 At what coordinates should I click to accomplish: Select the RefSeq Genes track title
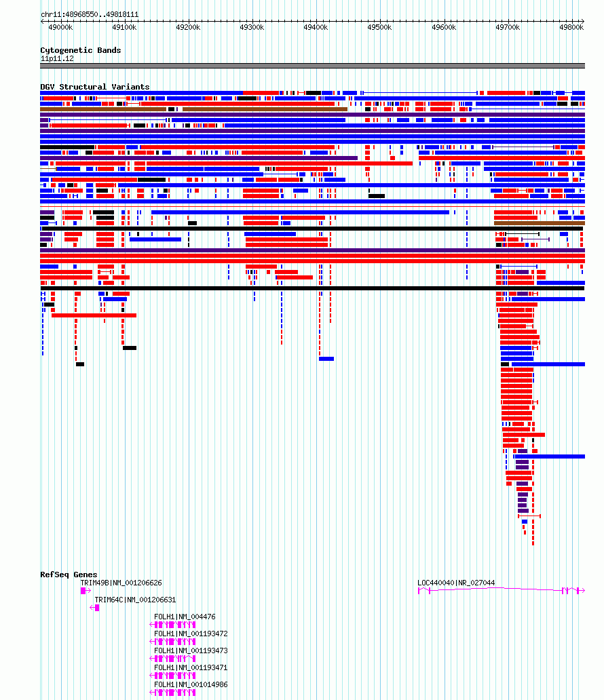pyautogui.click(x=69, y=575)
